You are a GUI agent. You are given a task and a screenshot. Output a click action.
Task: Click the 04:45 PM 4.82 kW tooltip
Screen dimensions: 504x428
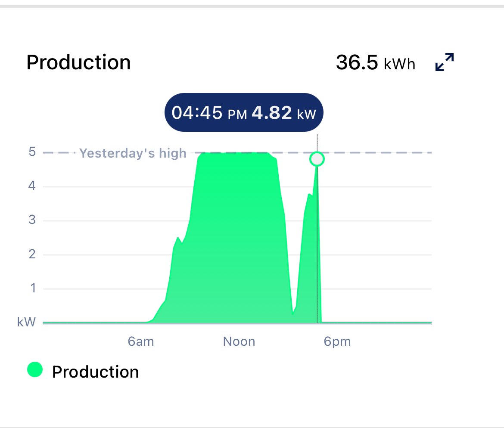[x=244, y=112]
